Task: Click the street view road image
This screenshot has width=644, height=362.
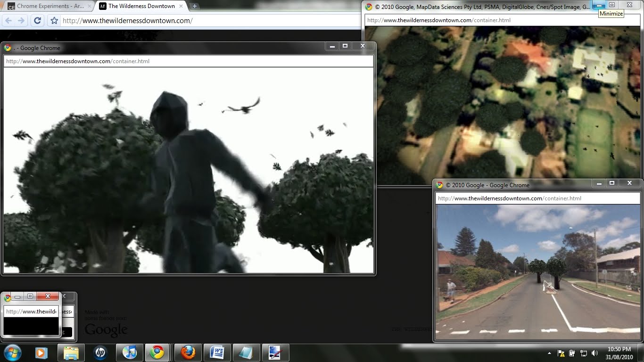Action: click(x=538, y=271)
